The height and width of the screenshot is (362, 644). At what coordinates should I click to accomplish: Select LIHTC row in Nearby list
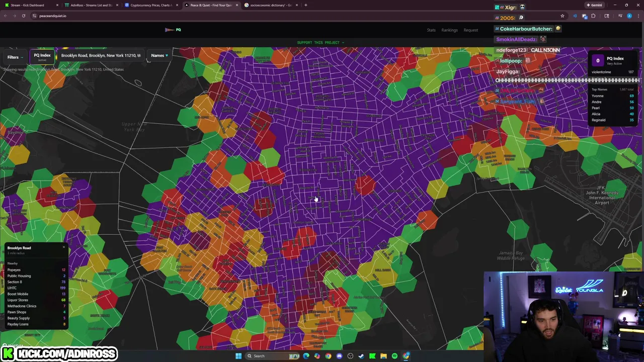[x=36, y=288]
